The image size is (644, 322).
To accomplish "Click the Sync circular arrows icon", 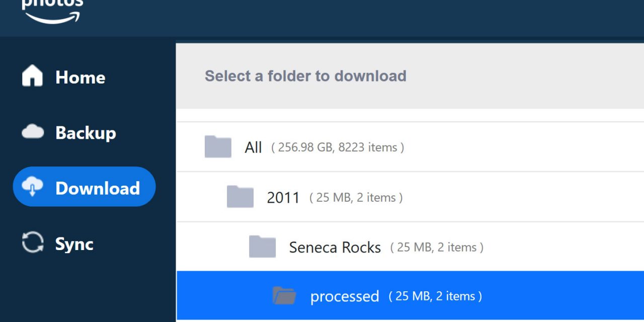I will pyautogui.click(x=33, y=243).
